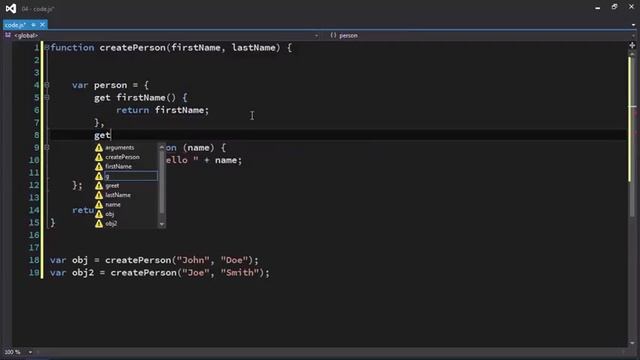Click the editor scroll down arrow

click(x=632, y=343)
